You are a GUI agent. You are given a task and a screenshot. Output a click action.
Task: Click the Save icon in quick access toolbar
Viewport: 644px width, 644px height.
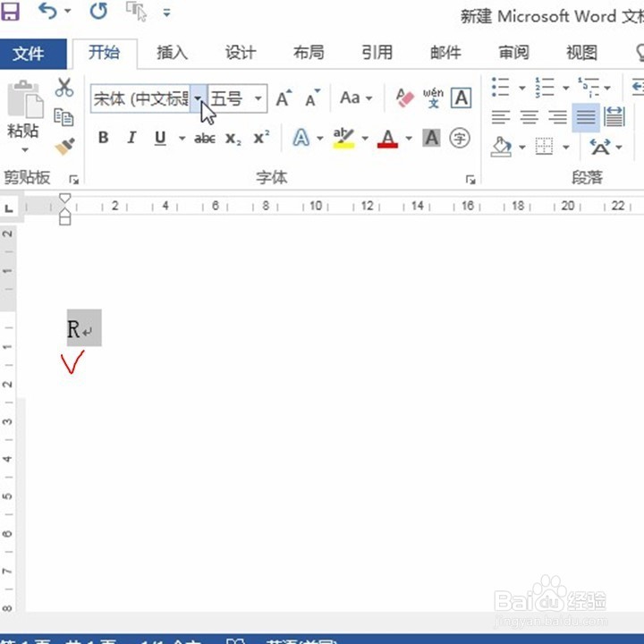pos(10,12)
